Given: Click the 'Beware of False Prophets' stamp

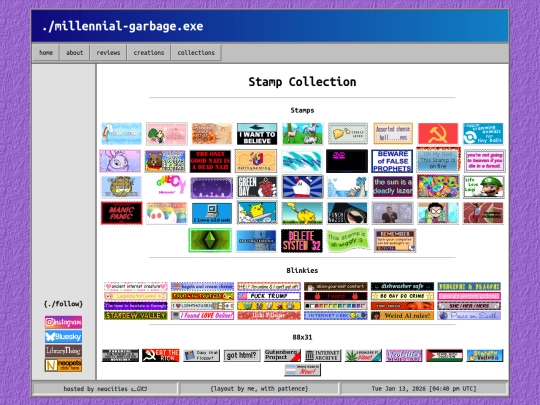Looking at the screenshot, I should click(x=392, y=161).
